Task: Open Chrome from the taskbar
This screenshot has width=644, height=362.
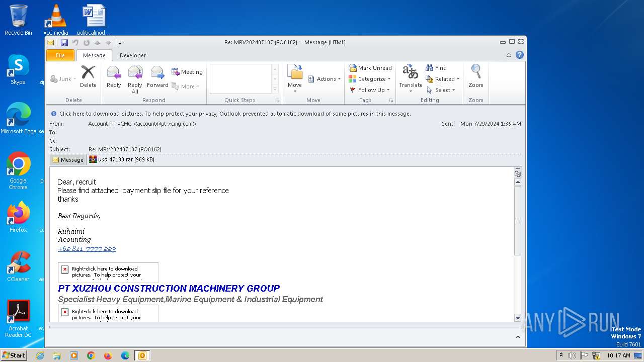Action: 91,355
